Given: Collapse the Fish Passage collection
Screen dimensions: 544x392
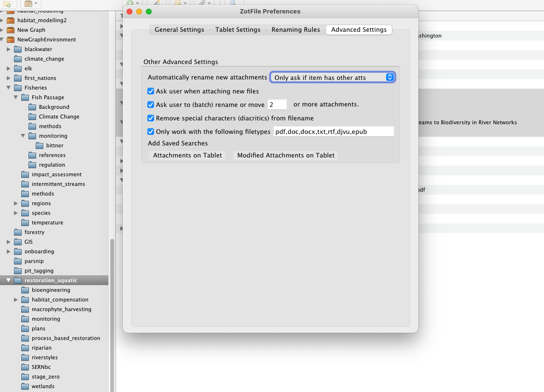Looking at the screenshot, I should pos(16,97).
